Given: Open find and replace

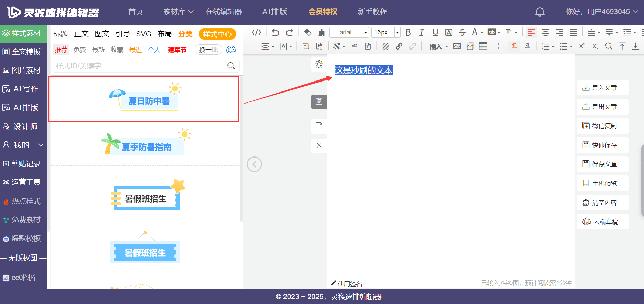Looking at the screenshot, I should click(x=609, y=46).
